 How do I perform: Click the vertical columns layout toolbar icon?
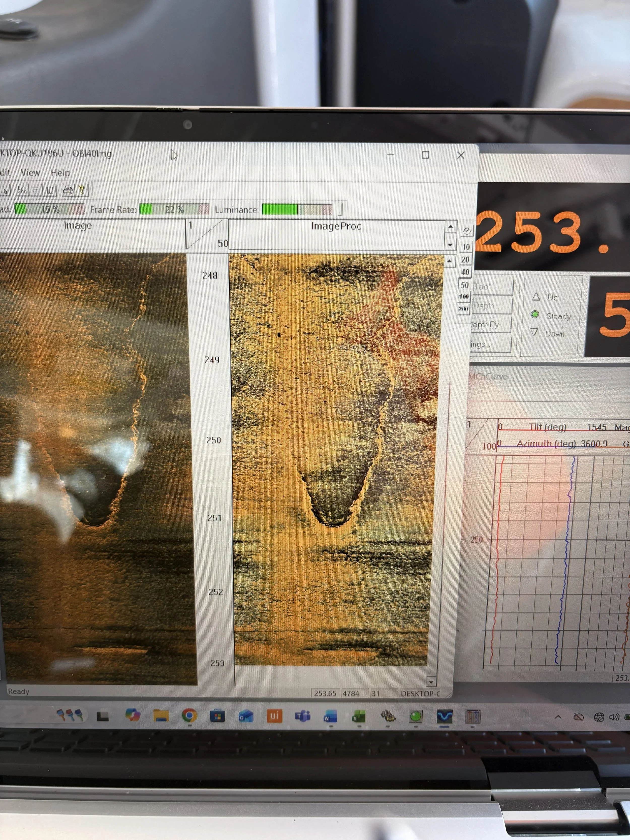pos(50,190)
